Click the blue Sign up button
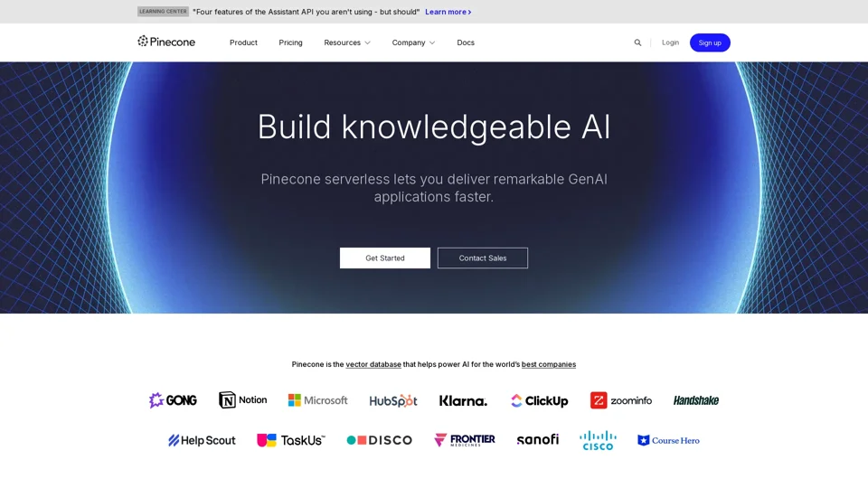868x488 pixels. pyautogui.click(x=710, y=42)
